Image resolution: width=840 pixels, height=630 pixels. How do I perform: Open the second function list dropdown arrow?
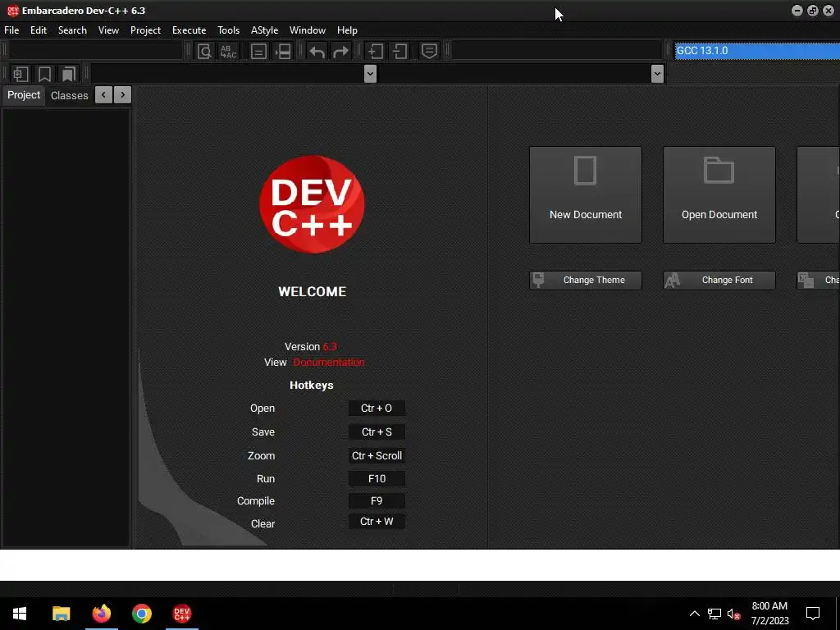657,74
